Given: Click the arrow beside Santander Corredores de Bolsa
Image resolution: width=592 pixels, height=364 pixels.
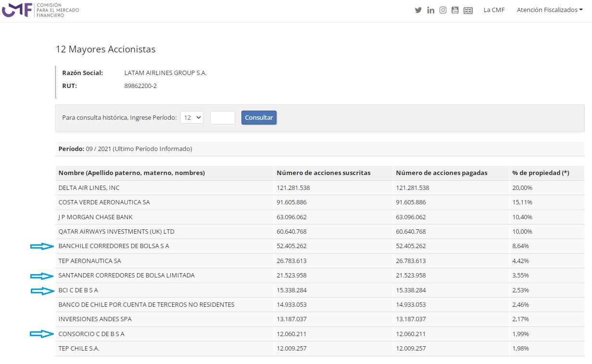Looking at the screenshot, I should tap(42, 276).
